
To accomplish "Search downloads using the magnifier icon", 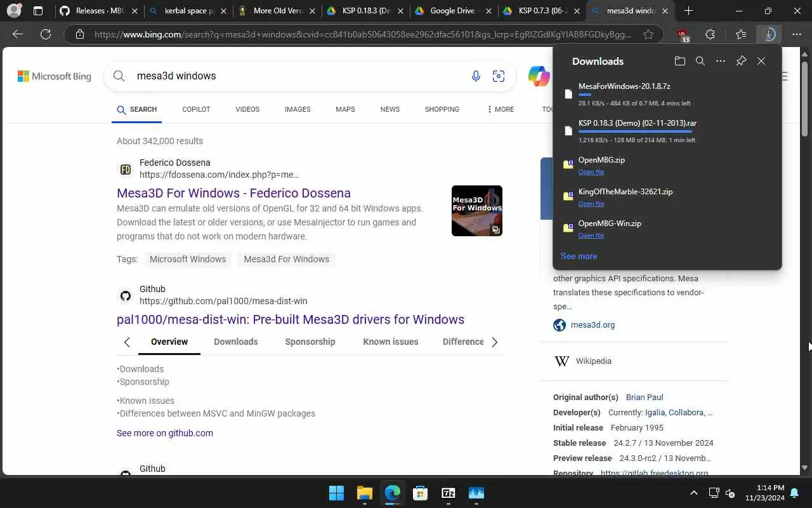I will [700, 61].
